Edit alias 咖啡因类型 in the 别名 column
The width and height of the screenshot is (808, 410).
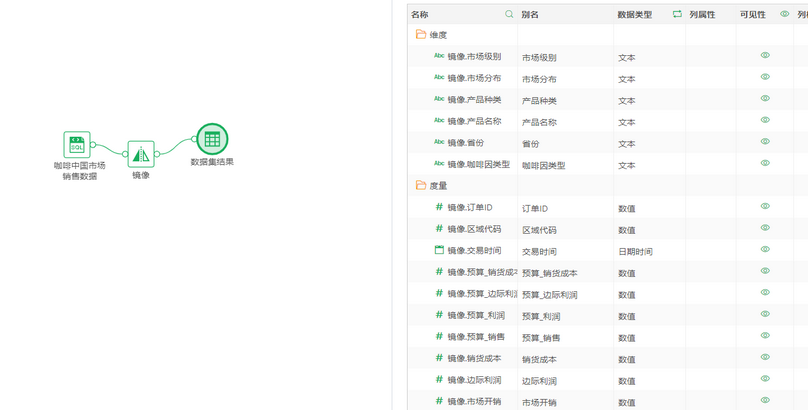544,166
